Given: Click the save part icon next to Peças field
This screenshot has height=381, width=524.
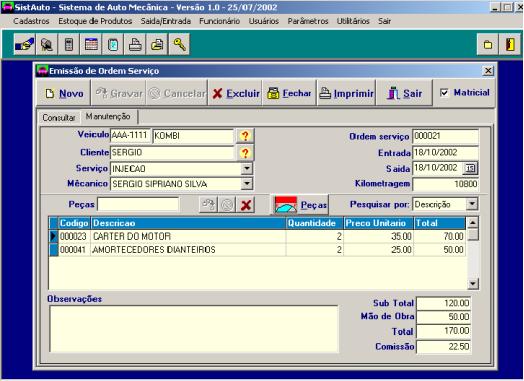Looking at the screenshot, I should coord(208,204).
